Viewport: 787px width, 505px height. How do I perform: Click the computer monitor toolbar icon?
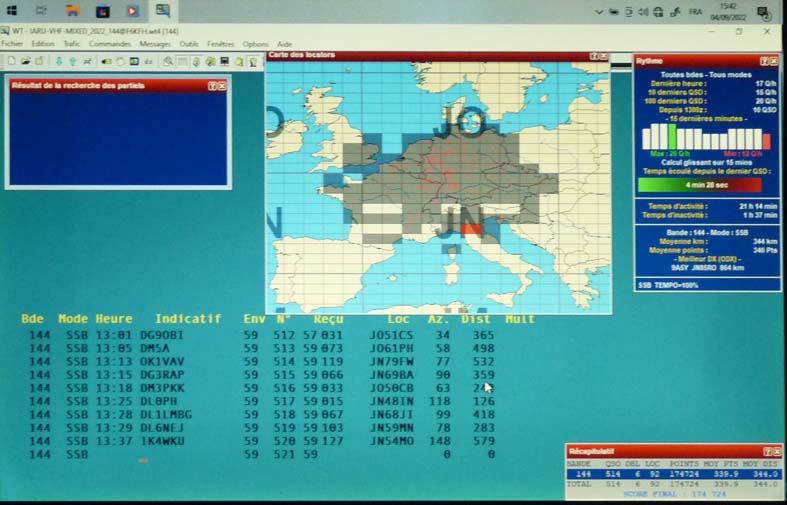[225, 61]
